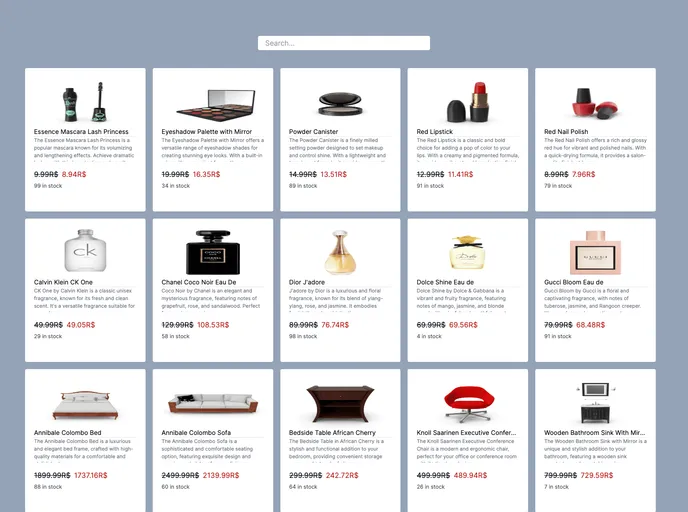Open the Chanel Coco Noir perfume image
Image resolution: width=688 pixels, height=512 pixels.
[213, 252]
